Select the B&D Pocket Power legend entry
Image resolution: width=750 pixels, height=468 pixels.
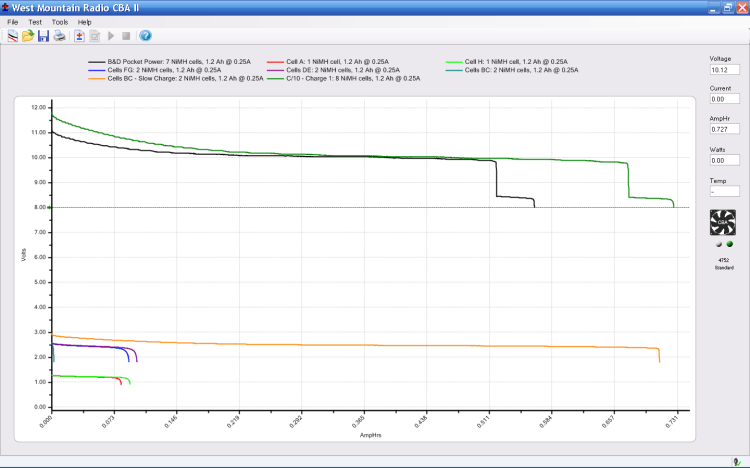click(x=172, y=62)
